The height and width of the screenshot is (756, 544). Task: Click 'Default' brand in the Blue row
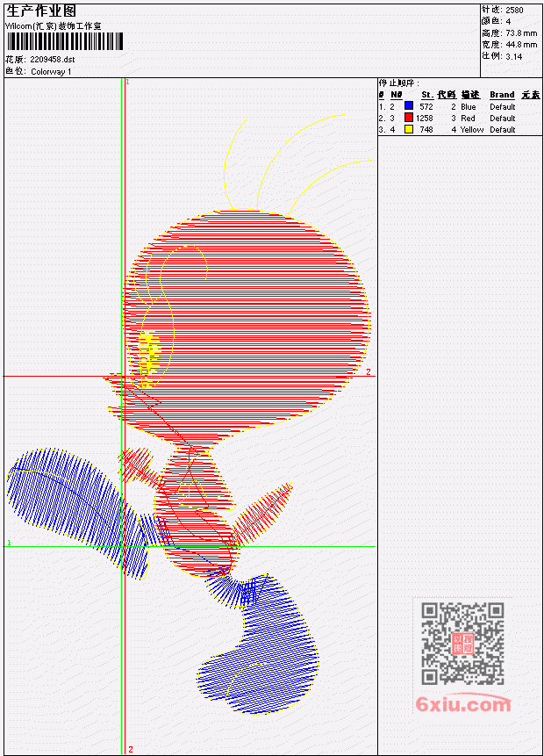[x=502, y=106]
